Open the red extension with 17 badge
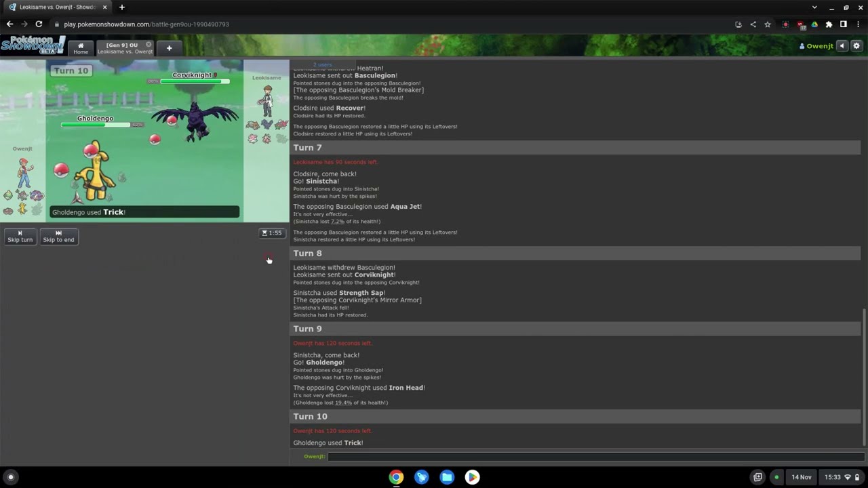The width and height of the screenshot is (868, 488). tap(801, 24)
